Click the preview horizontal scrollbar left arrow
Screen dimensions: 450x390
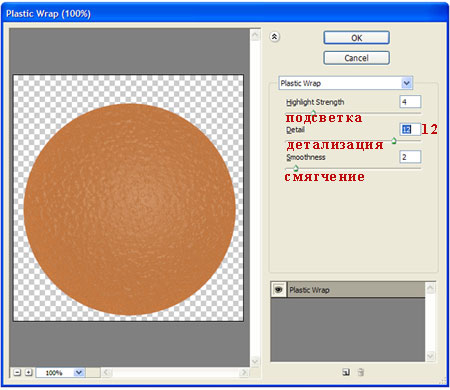[x=107, y=372]
